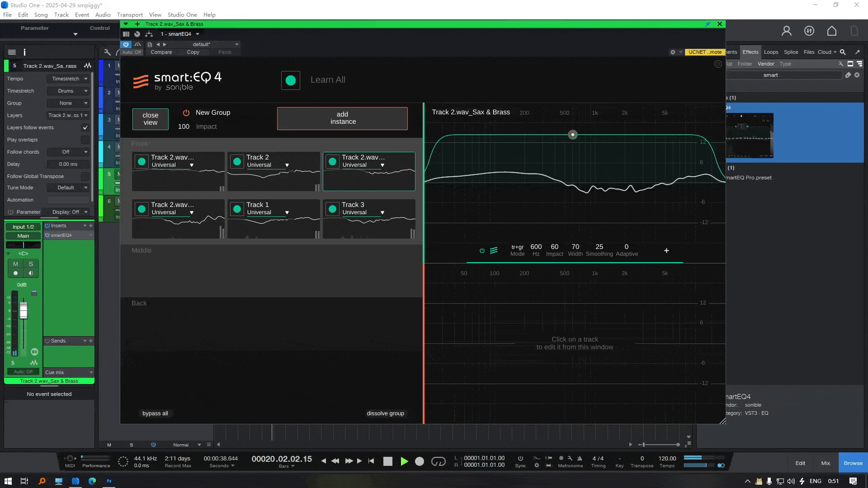The width and height of the screenshot is (868, 488).
Task: Solo channel with S button in inspector
Action: 31,264
